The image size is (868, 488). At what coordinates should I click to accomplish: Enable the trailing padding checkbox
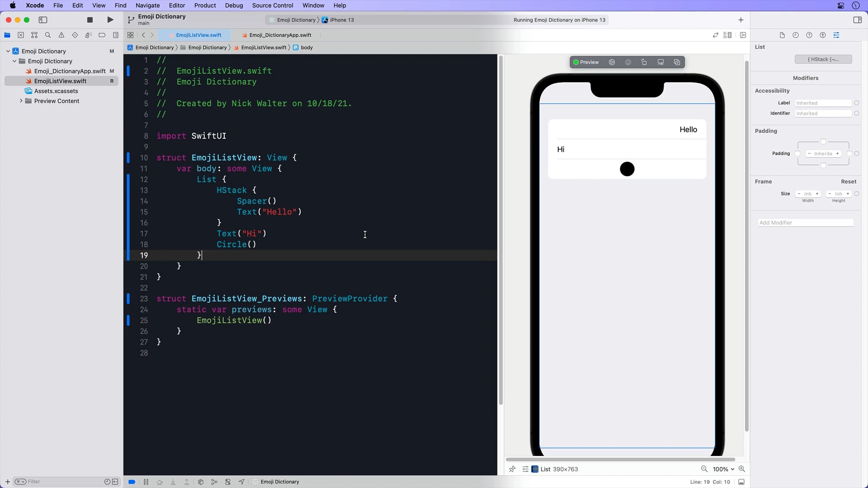[849, 154]
